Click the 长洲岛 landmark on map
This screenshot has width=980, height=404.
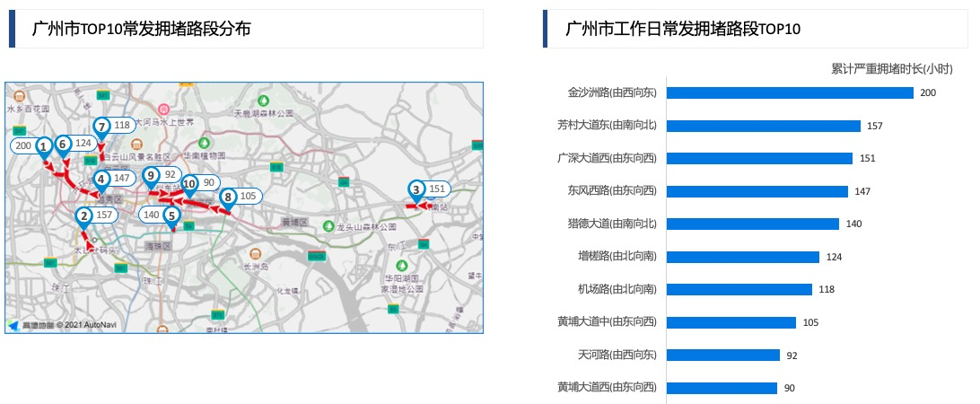click(x=258, y=267)
